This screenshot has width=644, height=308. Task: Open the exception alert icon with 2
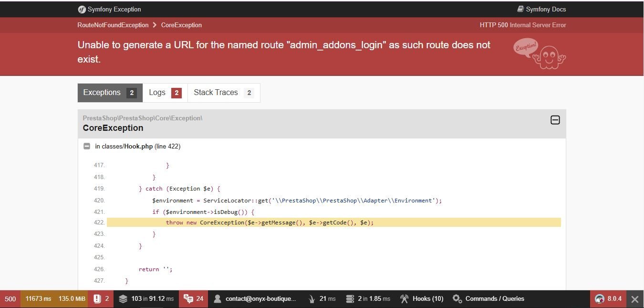coord(101,299)
